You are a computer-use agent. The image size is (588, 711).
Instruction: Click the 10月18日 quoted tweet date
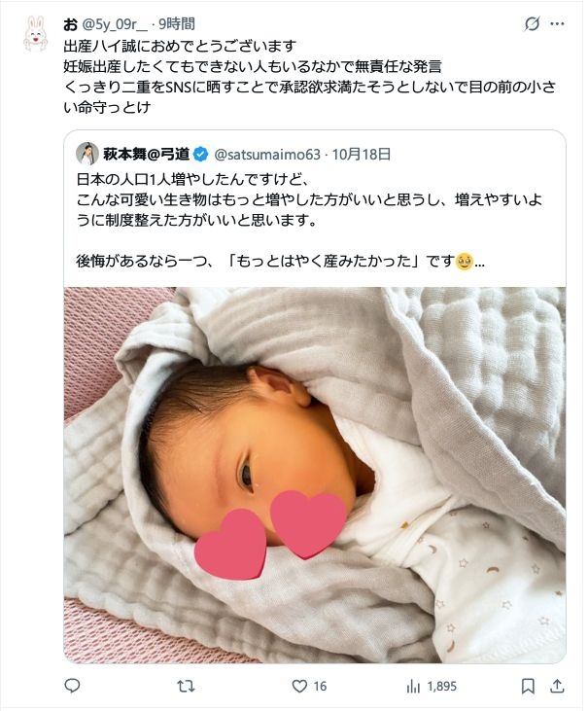point(362,155)
